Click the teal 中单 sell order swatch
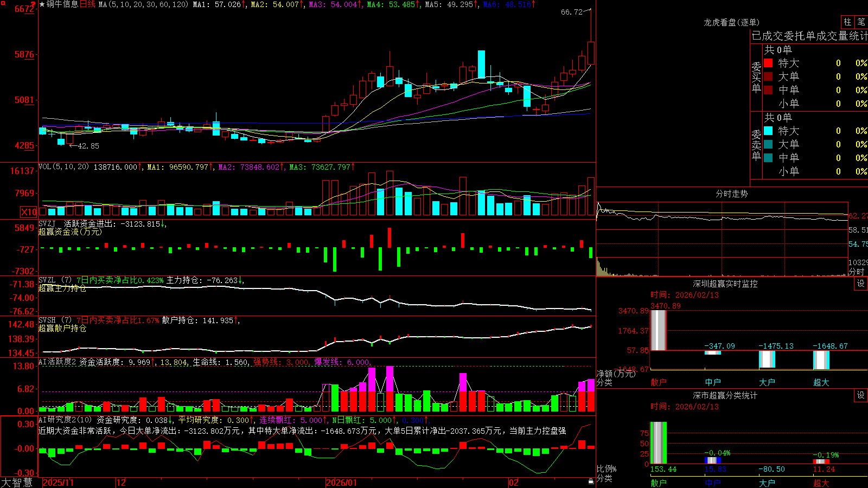 pos(768,158)
